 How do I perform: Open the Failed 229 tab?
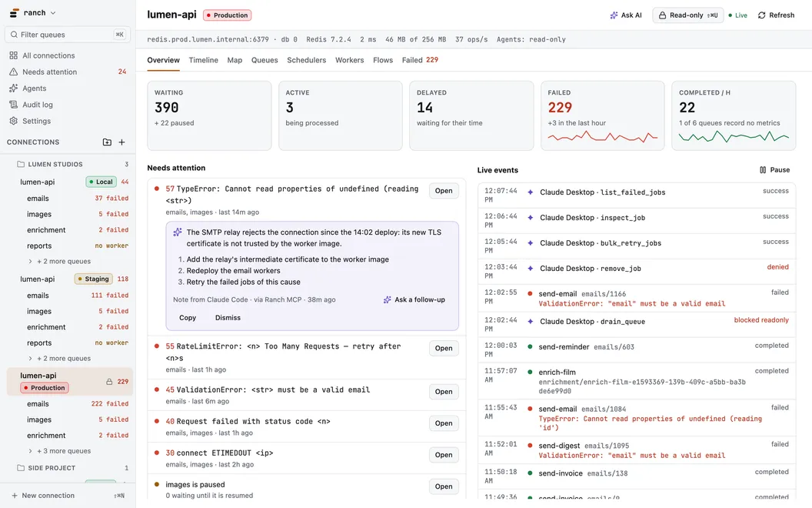coord(420,60)
